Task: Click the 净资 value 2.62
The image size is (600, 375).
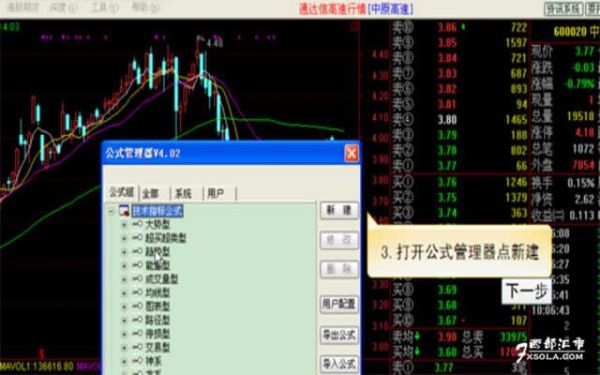Action: coord(585,199)
